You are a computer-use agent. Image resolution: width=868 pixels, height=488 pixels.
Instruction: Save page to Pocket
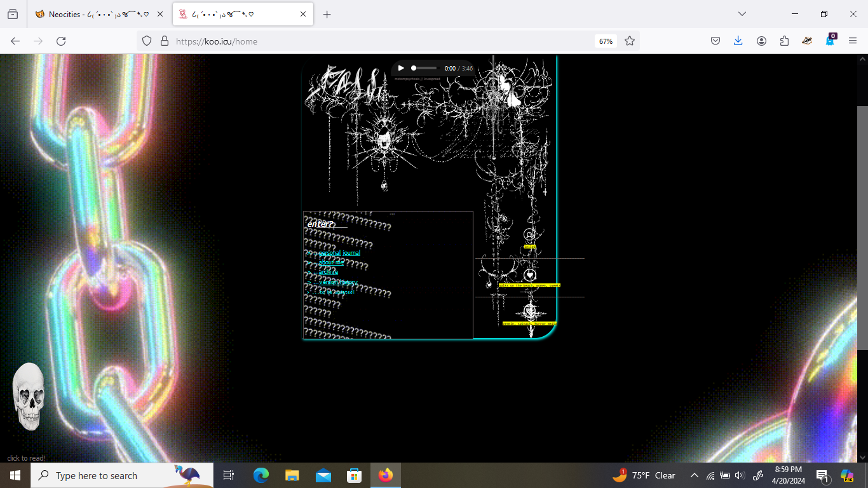click(x=715, y=41)
